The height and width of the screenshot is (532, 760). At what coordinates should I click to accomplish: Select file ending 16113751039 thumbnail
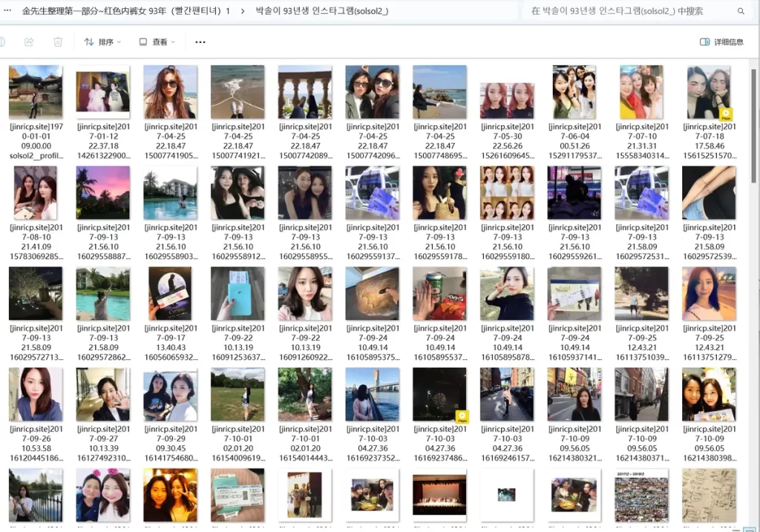[641, 294]
